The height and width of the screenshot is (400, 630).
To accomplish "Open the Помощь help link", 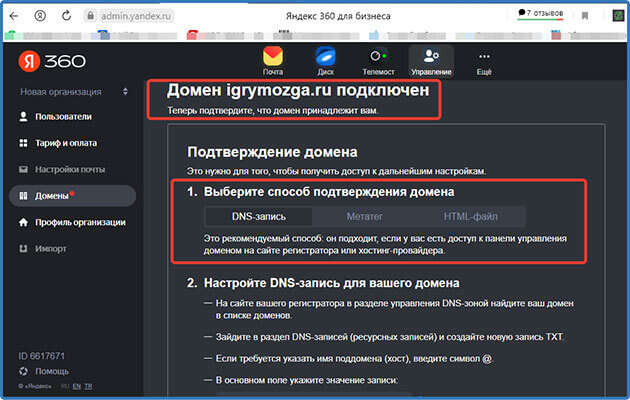I will pos(44,371).
